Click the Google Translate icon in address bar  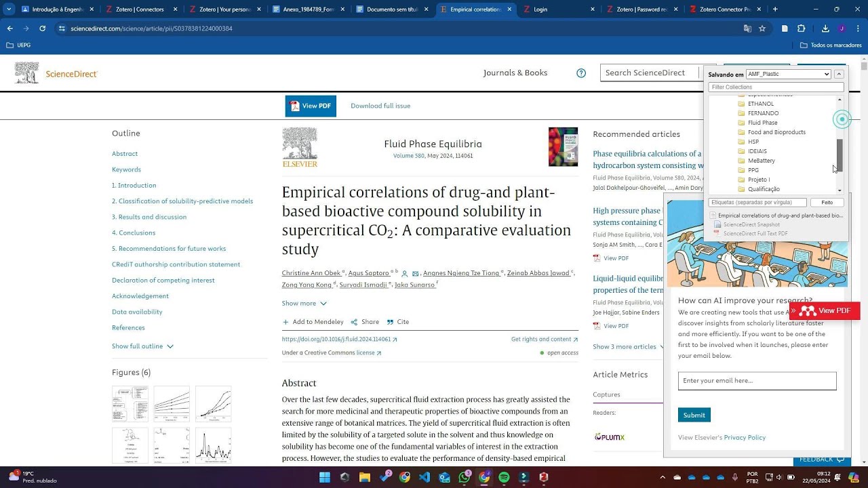tap(747, 28)
